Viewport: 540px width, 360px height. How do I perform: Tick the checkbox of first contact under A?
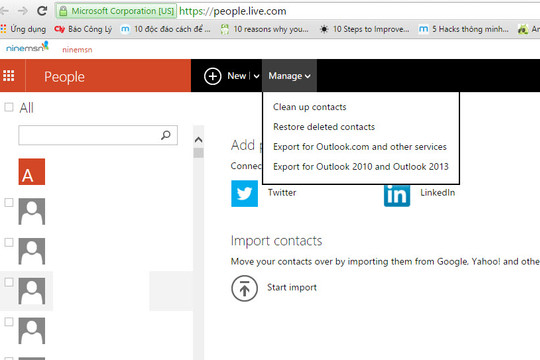(9, 203)
